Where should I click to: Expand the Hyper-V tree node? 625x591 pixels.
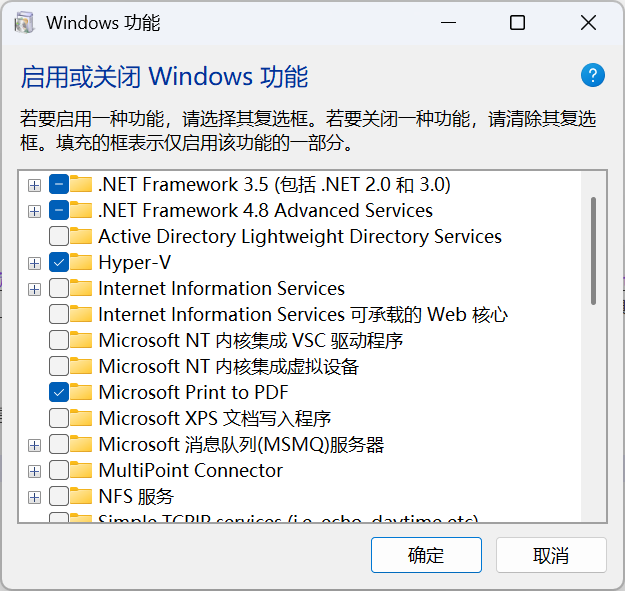(x=35, y=263)
